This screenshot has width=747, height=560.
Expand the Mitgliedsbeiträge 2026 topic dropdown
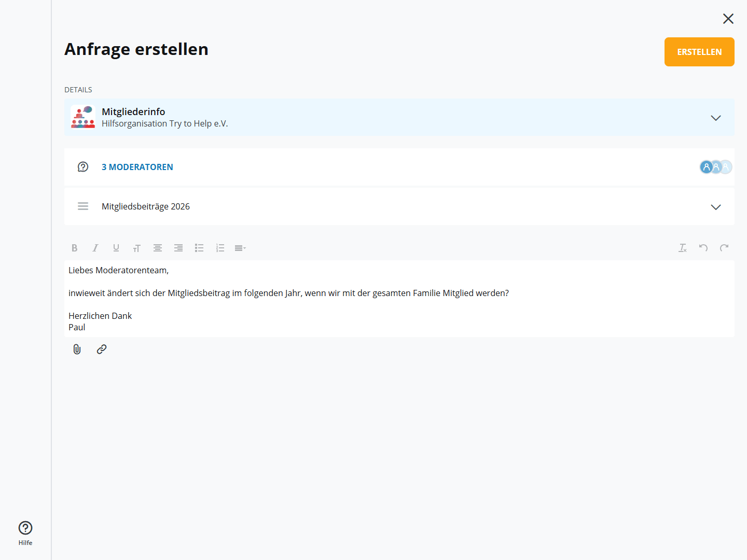pos(716,207)
